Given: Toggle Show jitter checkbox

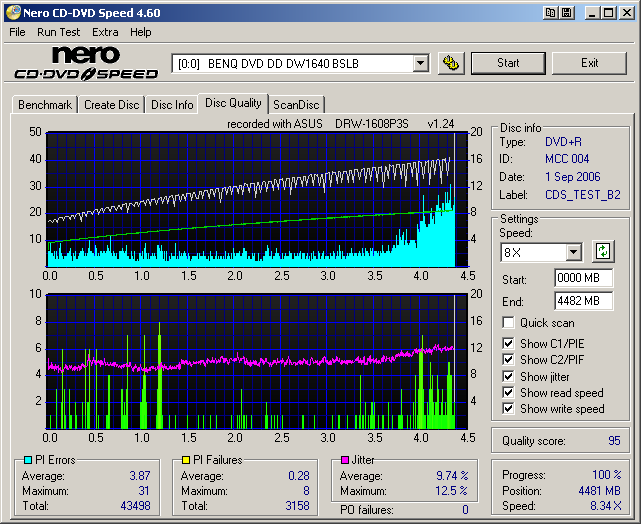Looking at the screenshot, I should pyautogui.click(x=509, y=376).
